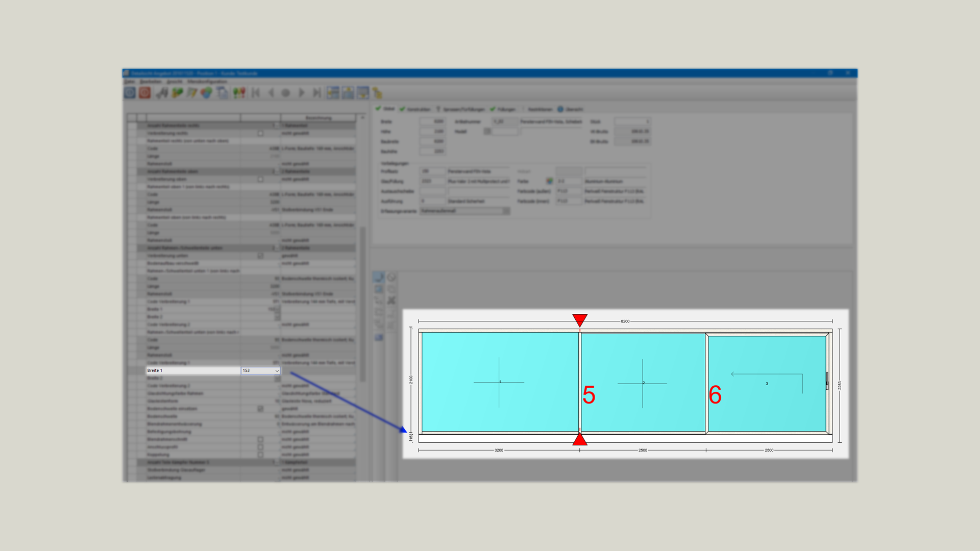Go to next position toolbar arrow
Viewport: 980px width, 551px height.
coord(302,93)
